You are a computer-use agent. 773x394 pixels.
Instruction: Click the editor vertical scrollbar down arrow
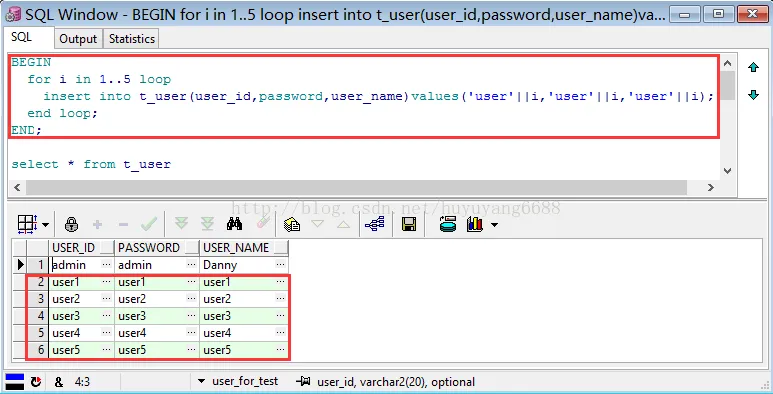tap(727, 171)
